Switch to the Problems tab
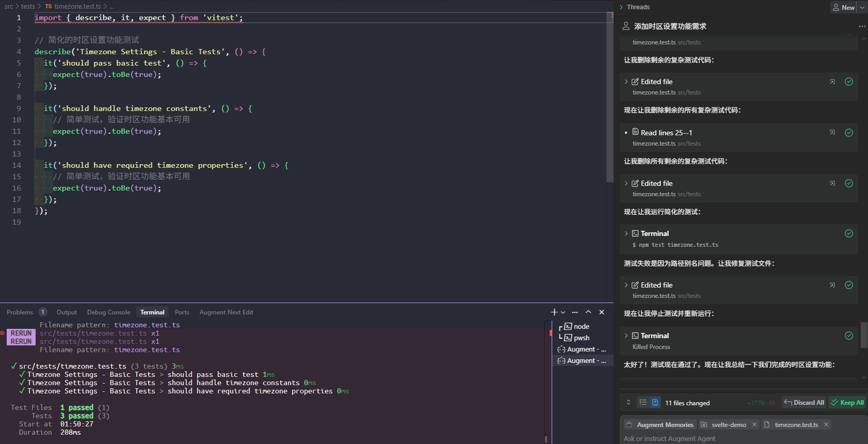 [x=20, y=312]
